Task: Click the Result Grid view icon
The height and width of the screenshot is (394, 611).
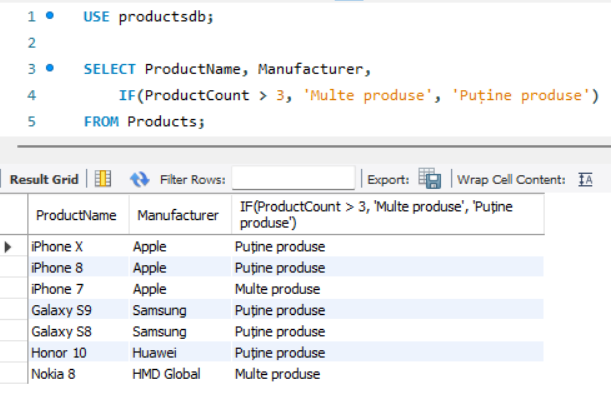Action: pos(103,179)
